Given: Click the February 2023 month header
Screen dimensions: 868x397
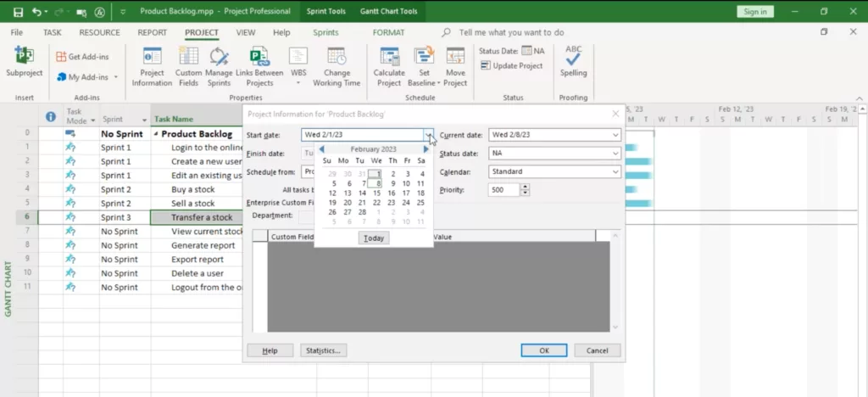Looking at the screenshot, I should coord(374,149).
